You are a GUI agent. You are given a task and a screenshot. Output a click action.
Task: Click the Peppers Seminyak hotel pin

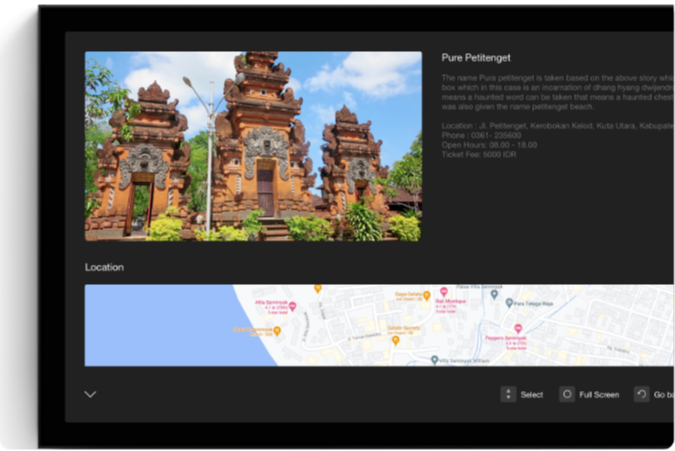(x=518, y=328)
